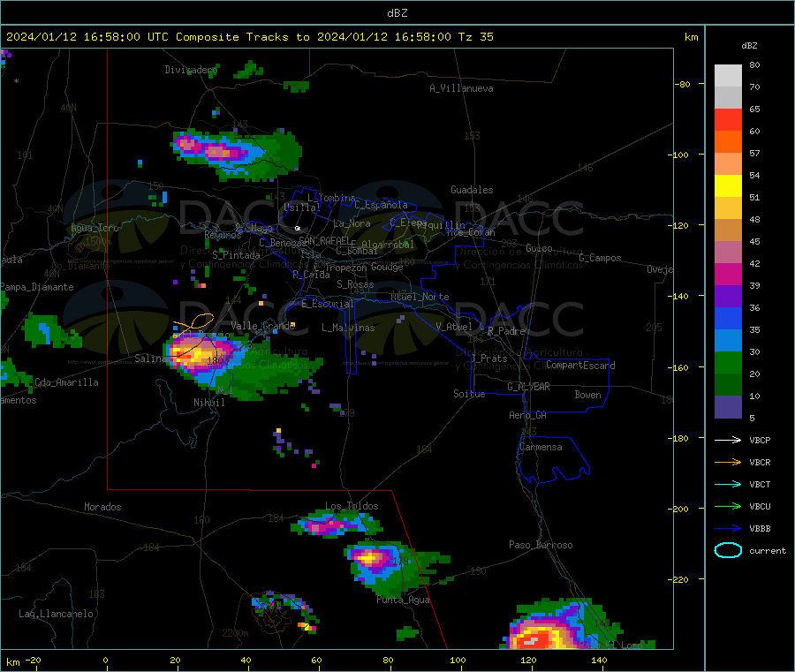Image resolution: width=795 pixels, height=672 pixels.
Task: Select the magenta 39-42 dBZ swatch
Action: [728, 274]
